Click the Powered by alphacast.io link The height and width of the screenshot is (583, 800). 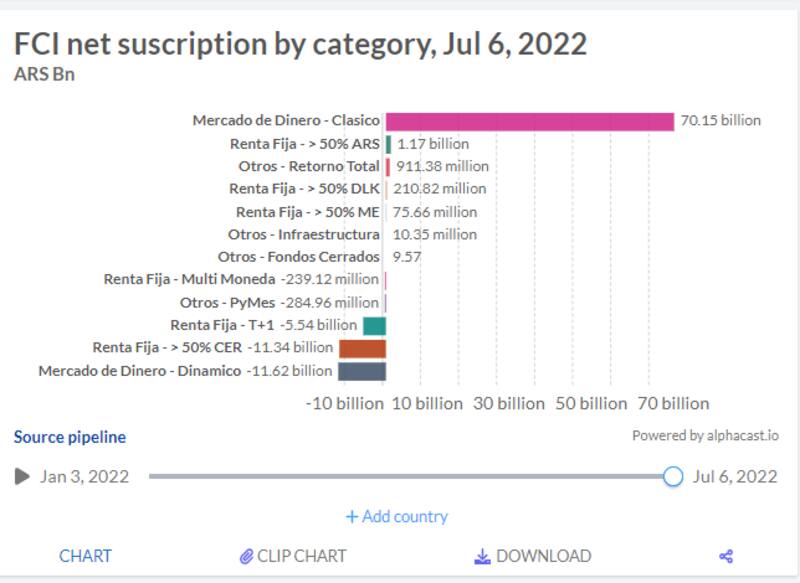[705, 436]
